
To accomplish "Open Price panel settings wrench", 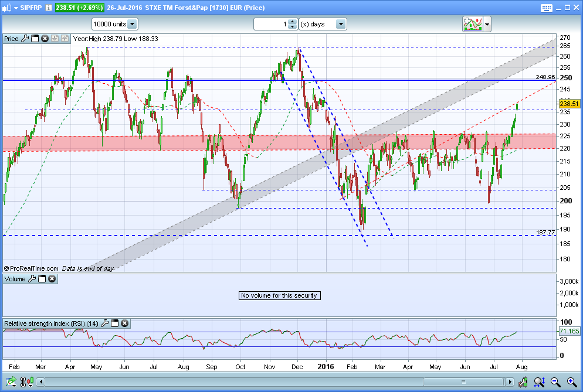I will pyautogui.click(x=25, y=38).
